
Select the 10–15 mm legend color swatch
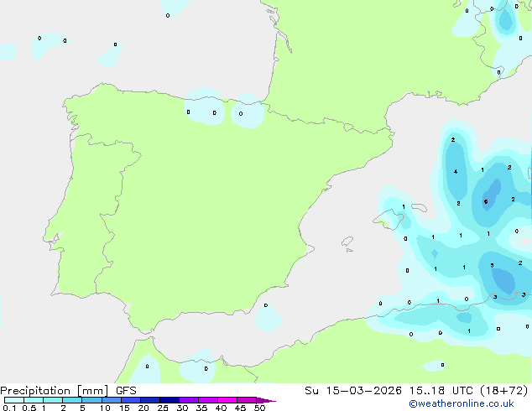pos(112,400)
